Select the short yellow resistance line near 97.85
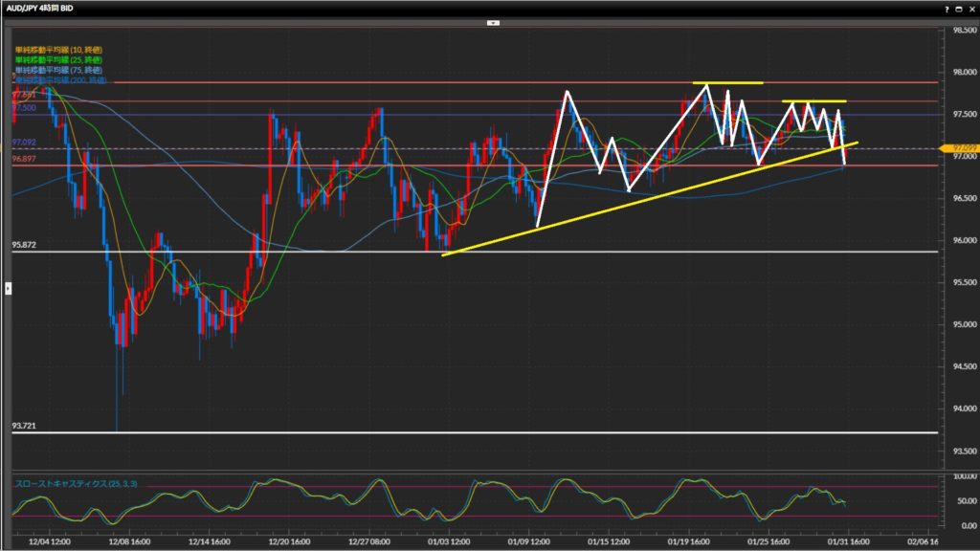 727,83
